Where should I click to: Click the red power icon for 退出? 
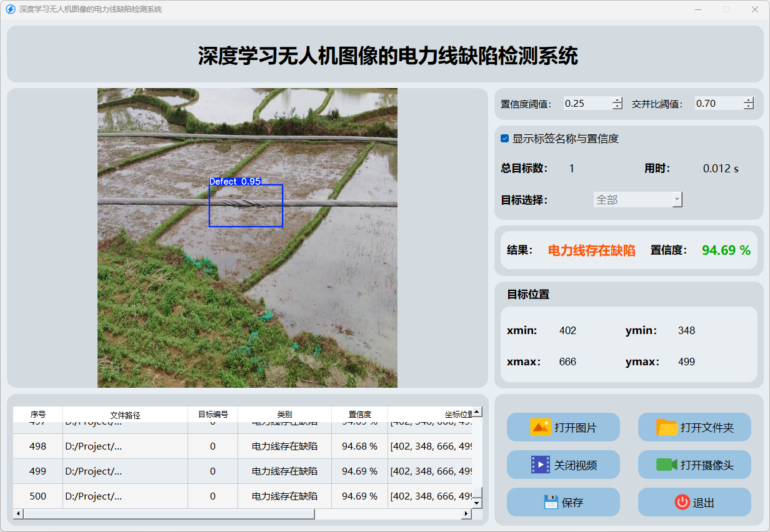coord(682,502)
